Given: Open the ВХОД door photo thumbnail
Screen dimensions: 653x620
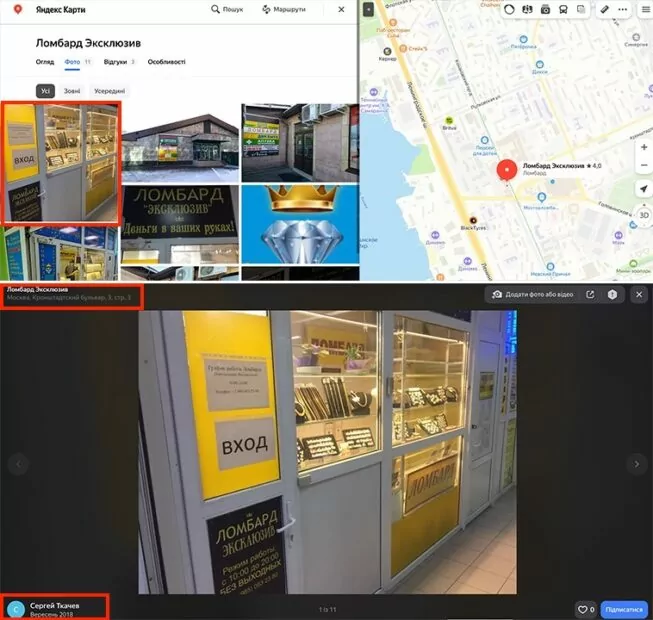Looking at the screenshot, I should (61, 163).
